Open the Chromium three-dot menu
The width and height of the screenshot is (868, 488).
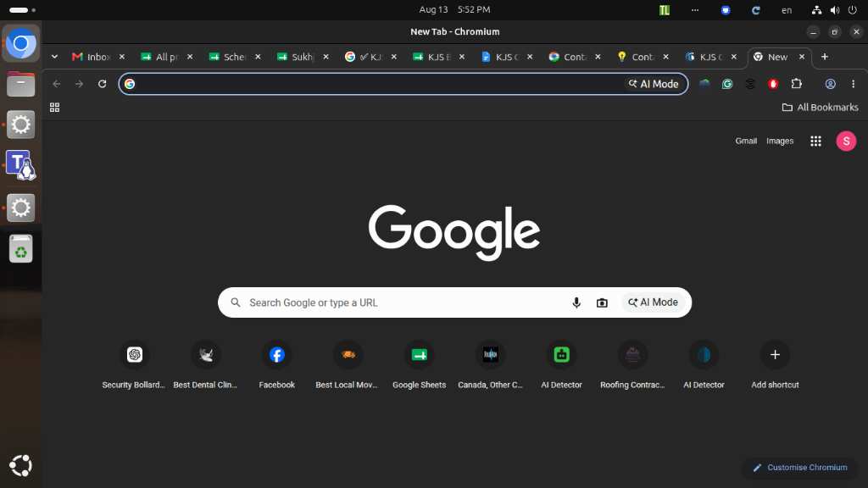(853, 84)
